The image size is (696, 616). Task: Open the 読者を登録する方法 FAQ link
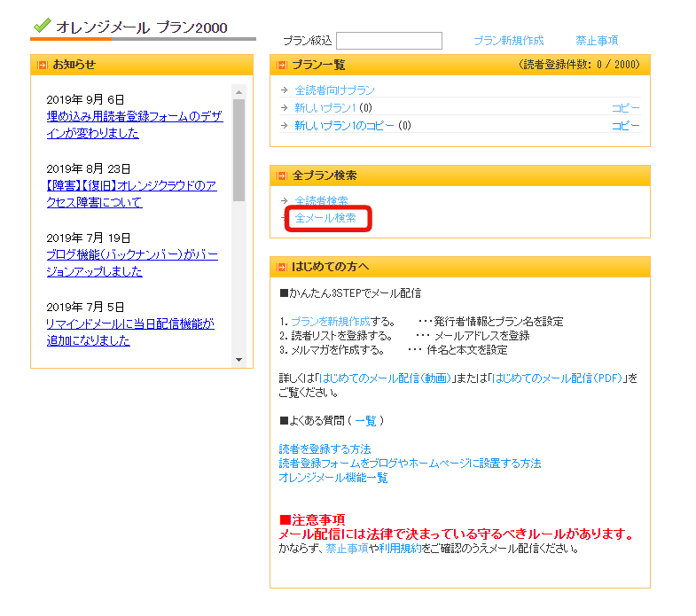[325, 449]
